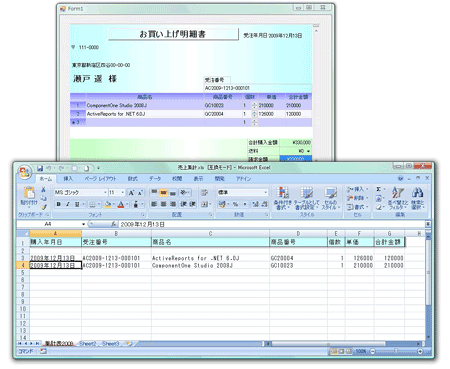
Task: Click the Undo icon in Quick Access toolbar
Action: click(49, 168)
